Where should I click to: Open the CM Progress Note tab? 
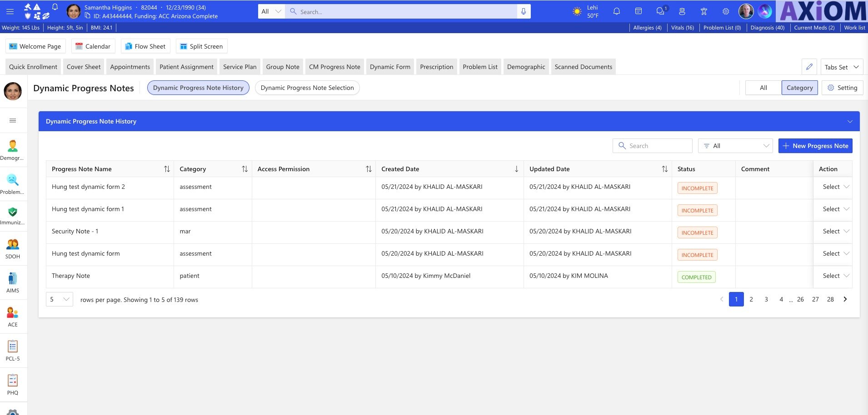pos(334,67)
